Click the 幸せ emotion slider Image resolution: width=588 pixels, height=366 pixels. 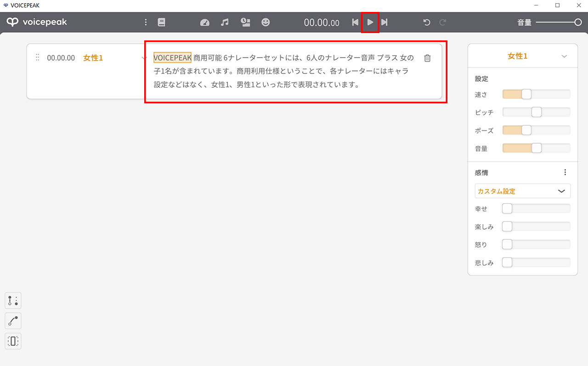(536, 208)
